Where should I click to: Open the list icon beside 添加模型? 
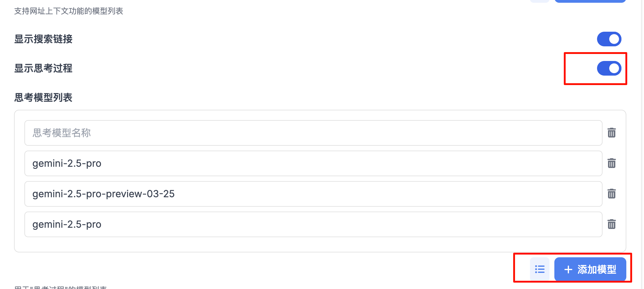tap(539, 269)
